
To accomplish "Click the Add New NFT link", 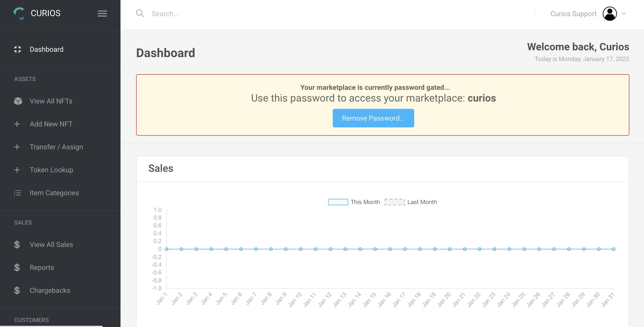I will click(x=51, y=124).
